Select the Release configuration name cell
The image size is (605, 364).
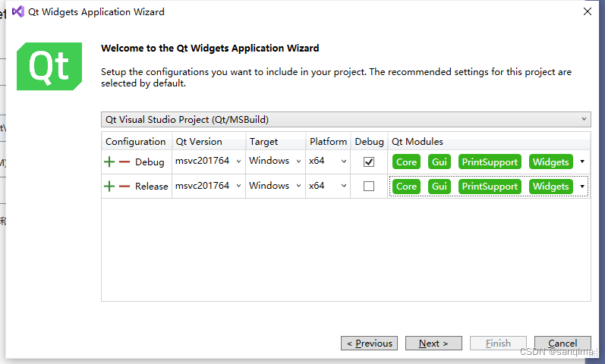pyautogui.click(x=152, y=187)
